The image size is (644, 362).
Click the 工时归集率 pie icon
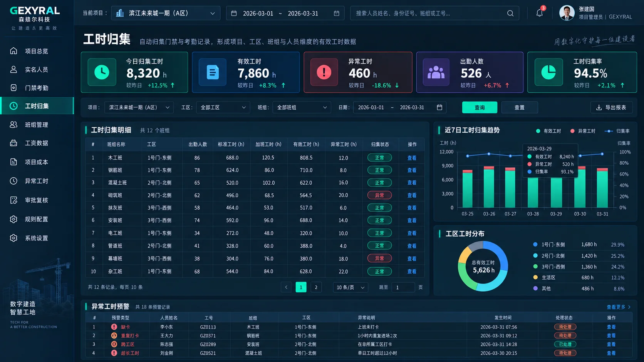[x=548, y=72]
